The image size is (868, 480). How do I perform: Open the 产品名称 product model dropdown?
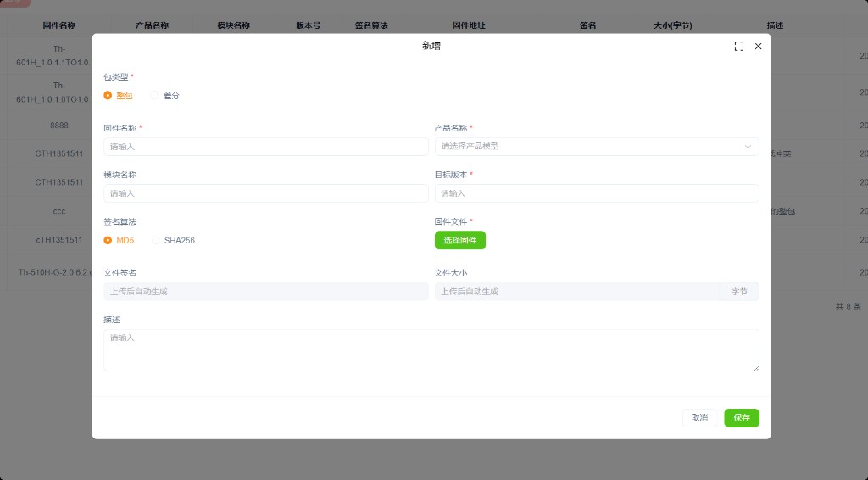(x=597, y=147)
